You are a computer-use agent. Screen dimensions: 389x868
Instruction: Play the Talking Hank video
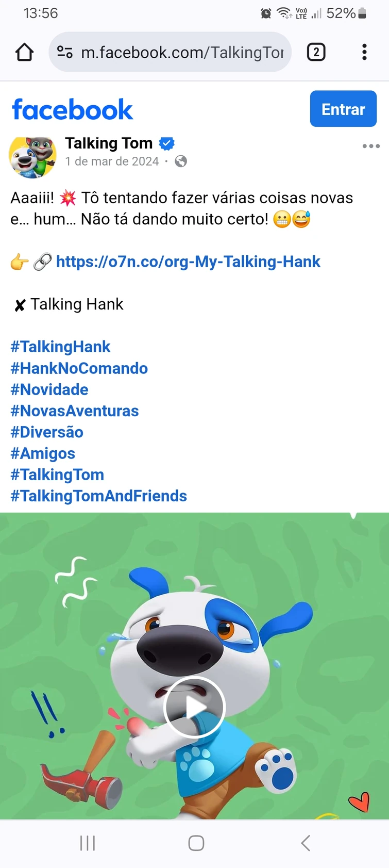(x=195, y=707)
